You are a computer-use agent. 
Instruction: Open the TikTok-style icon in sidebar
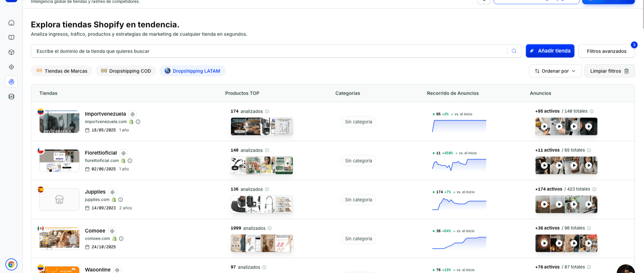(x=11, y=97)
